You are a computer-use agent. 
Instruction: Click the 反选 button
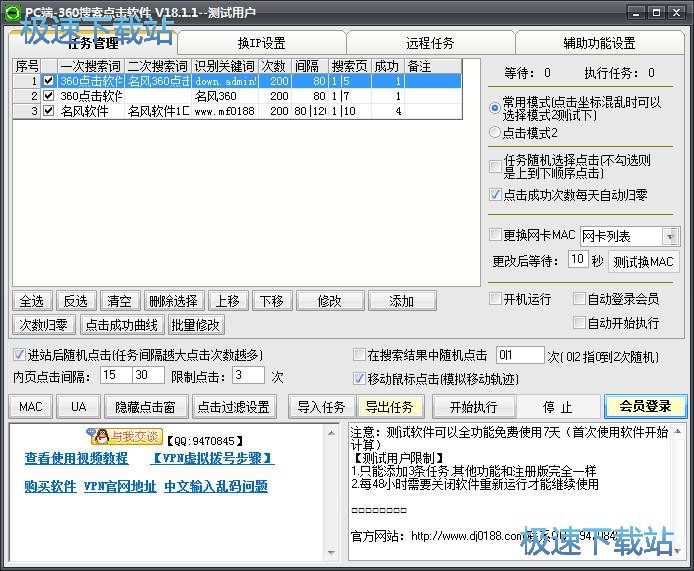(75, 301)
